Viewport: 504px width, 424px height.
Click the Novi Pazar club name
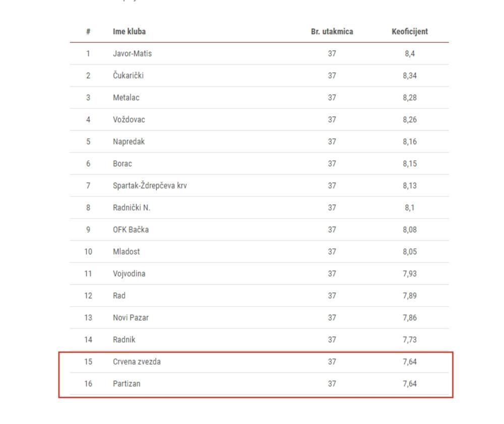click(x=131, y=318)
